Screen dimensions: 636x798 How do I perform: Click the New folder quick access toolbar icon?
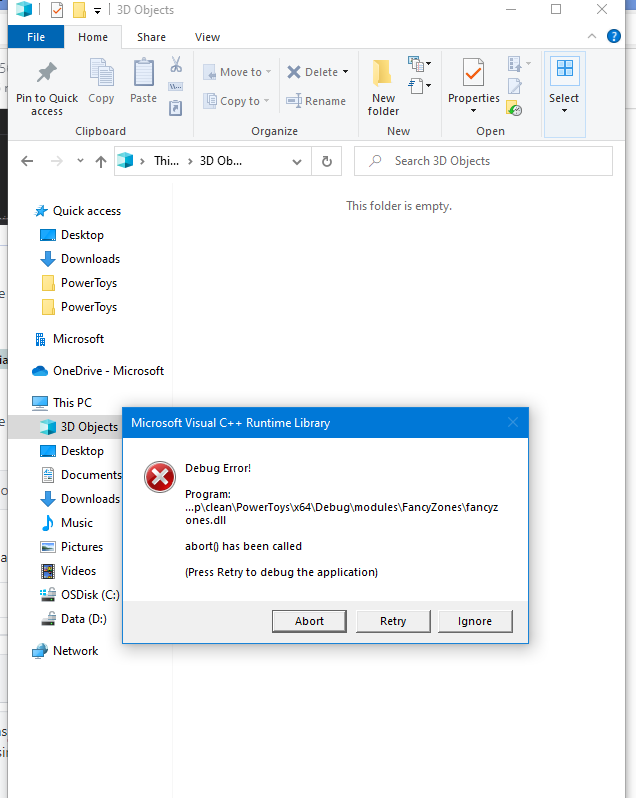[x=79, y=10]
